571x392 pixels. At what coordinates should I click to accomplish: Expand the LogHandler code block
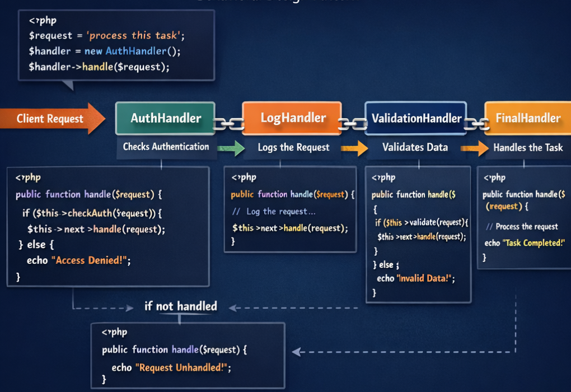point(291,210)
